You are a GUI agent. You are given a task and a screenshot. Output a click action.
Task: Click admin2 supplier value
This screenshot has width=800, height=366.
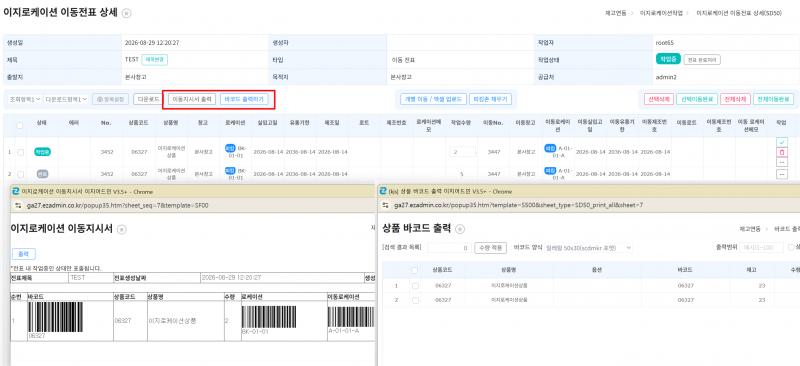click(x=666, y=78)
